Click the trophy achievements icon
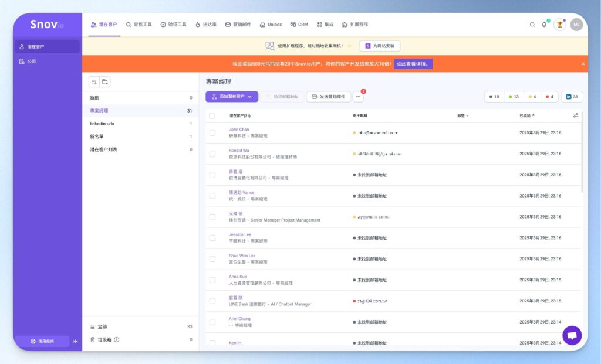Viewport: 601px width, 364px height. click(559, 25)
